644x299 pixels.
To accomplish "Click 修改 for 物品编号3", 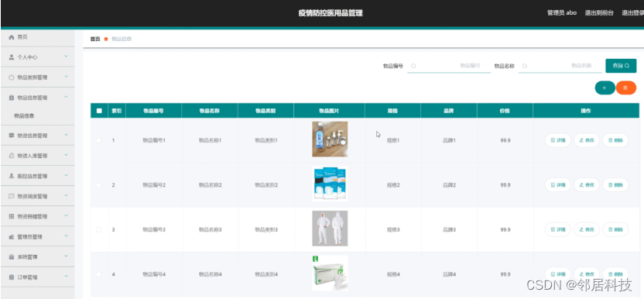I will pos(587,229).
